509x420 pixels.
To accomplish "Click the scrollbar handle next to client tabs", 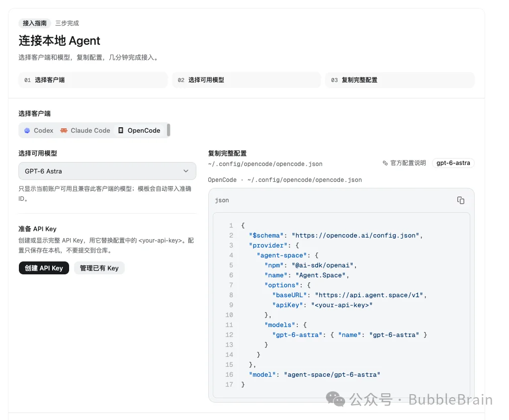I will pyautogui.click(x=169, y=130).
